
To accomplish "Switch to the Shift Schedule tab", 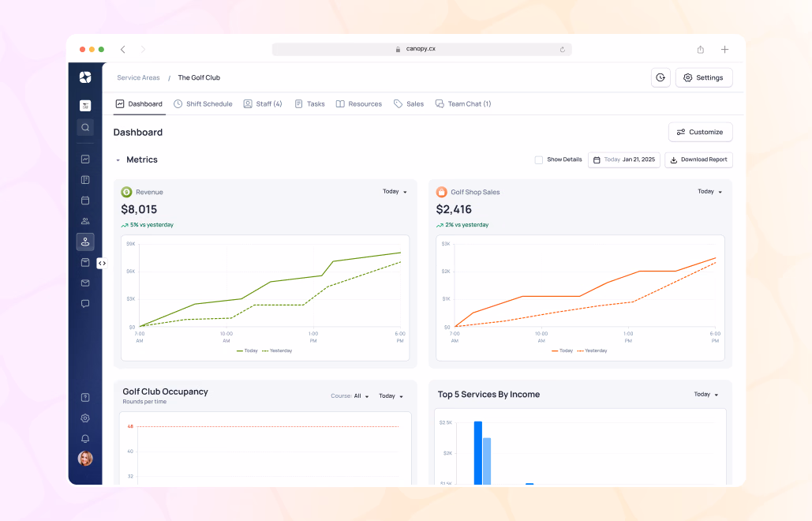I will [x=203, y=104].
